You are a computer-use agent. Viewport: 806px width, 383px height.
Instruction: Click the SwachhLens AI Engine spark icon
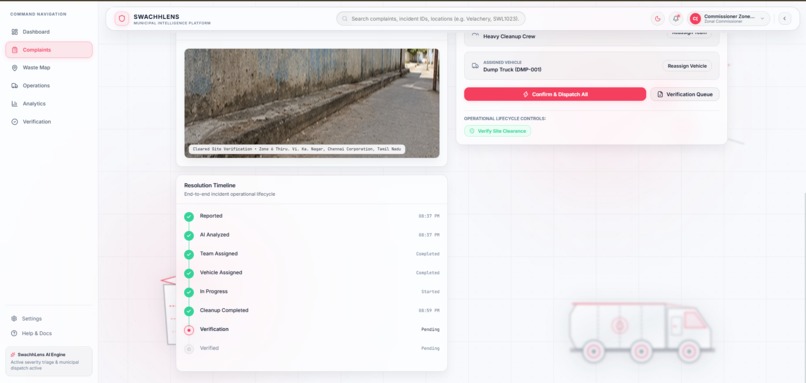(13, 355)
